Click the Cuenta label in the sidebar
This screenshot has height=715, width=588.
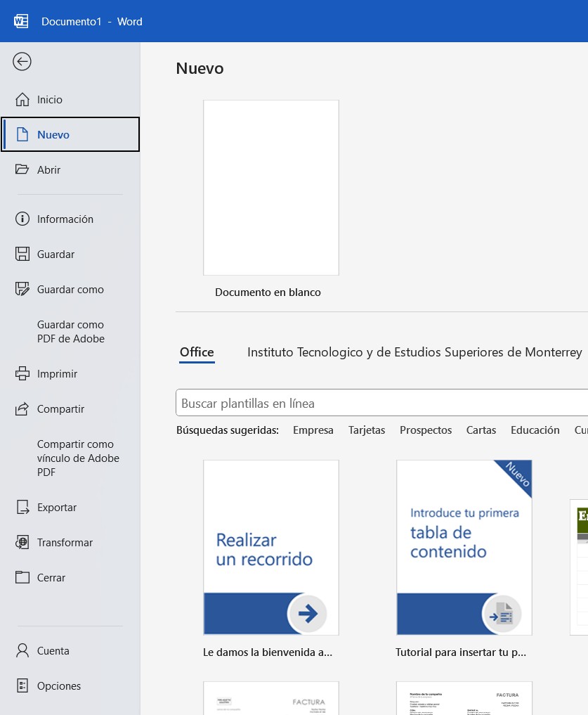click(53, 651)
